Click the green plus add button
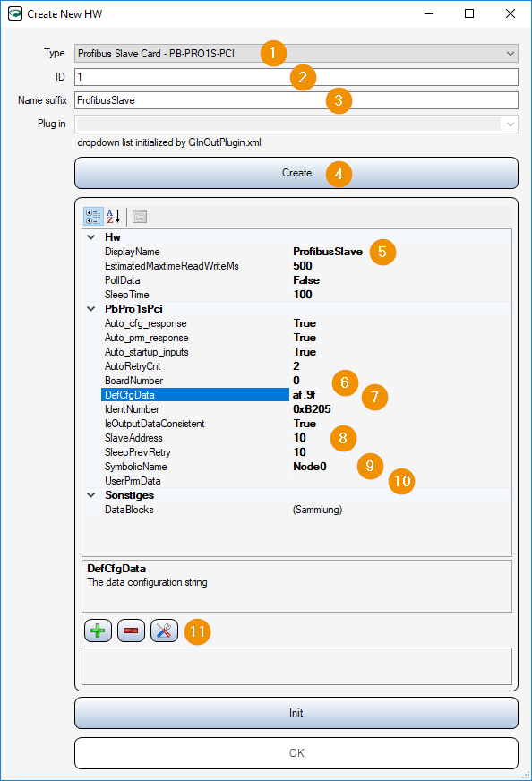 [99, 631]
